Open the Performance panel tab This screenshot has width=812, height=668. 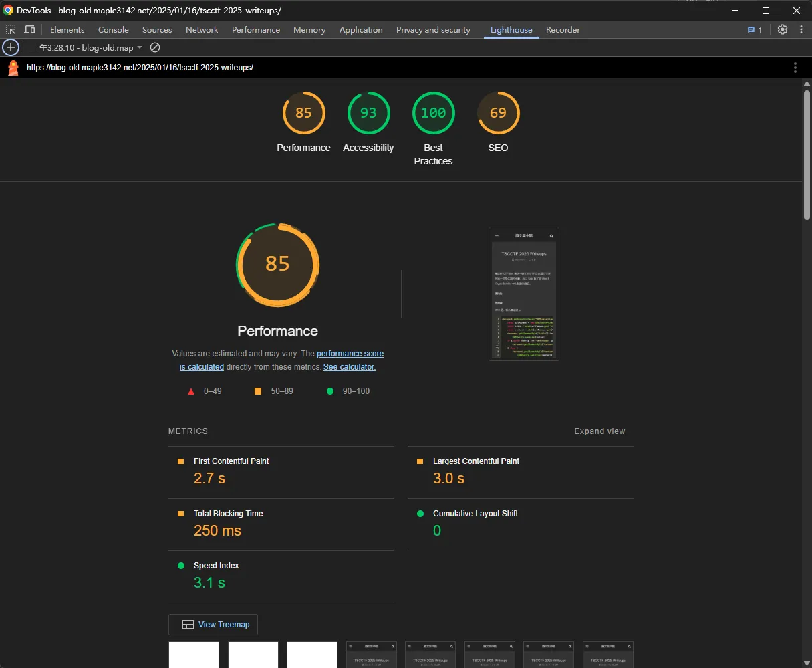(x=255, y=30)
